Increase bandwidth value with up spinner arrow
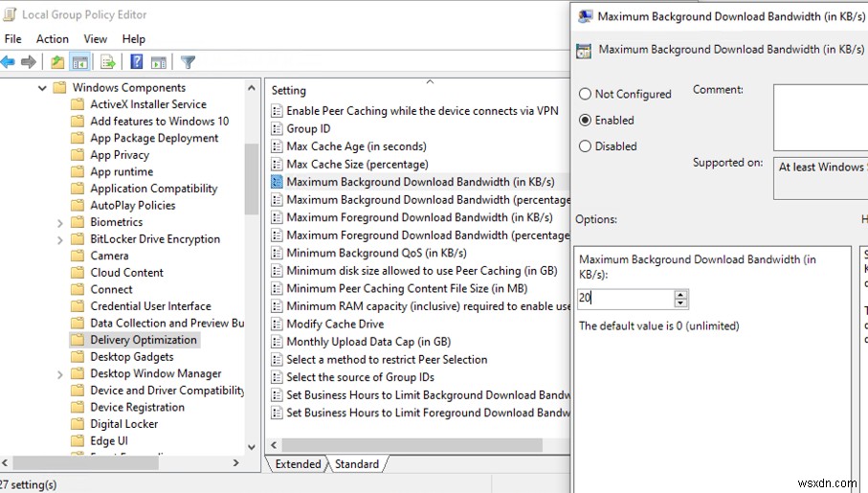 point(680,294)
